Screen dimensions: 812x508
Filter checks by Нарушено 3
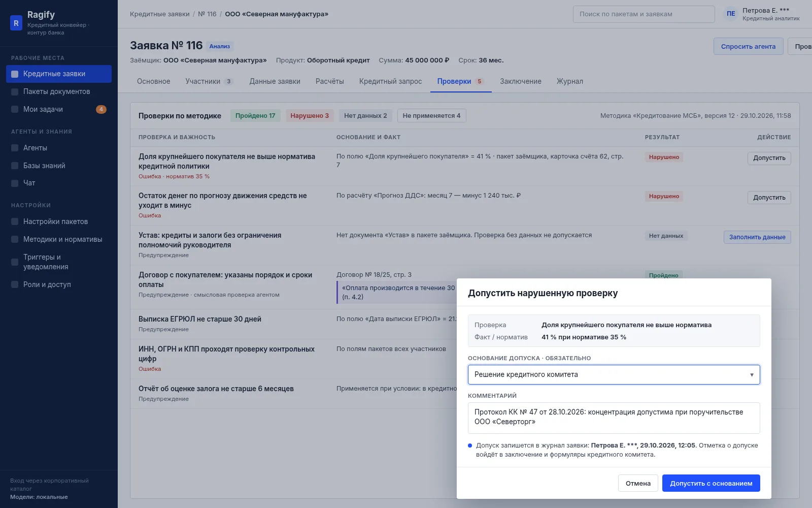pyautogui.click(x=310, y=116)
